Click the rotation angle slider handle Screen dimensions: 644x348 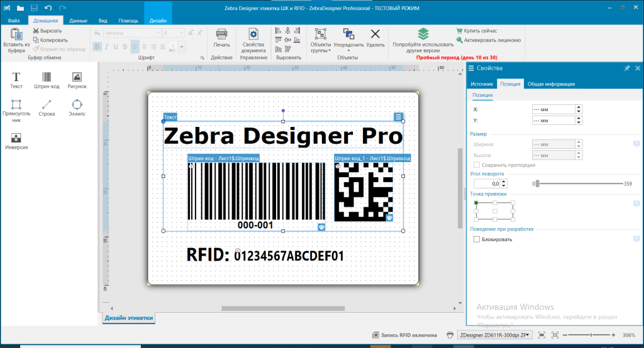coord(537,183)
